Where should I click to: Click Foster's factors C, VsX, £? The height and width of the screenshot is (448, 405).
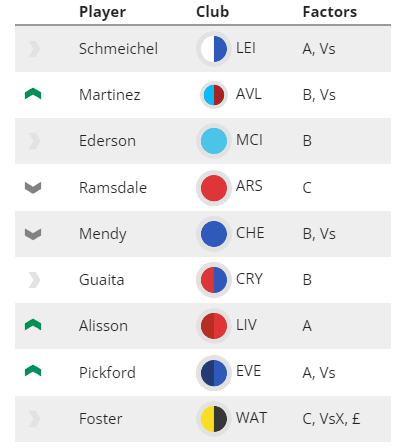coord(331,419)
